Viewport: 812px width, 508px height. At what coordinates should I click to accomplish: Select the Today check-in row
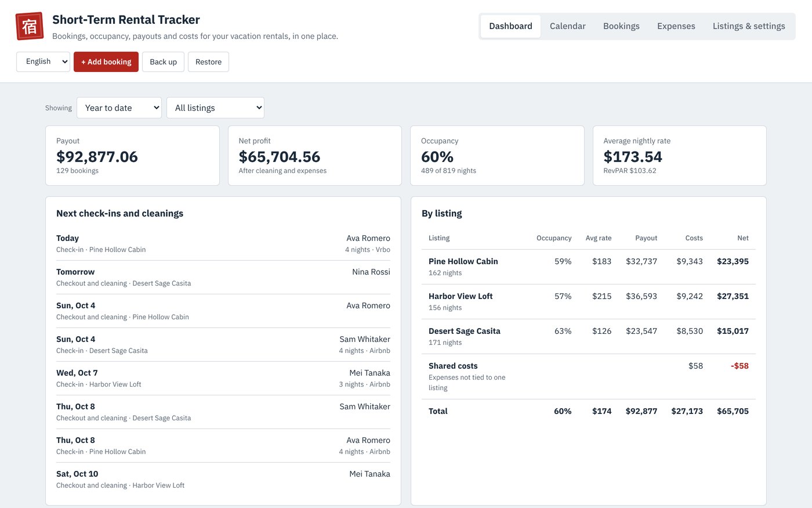[x=223, y=244]
